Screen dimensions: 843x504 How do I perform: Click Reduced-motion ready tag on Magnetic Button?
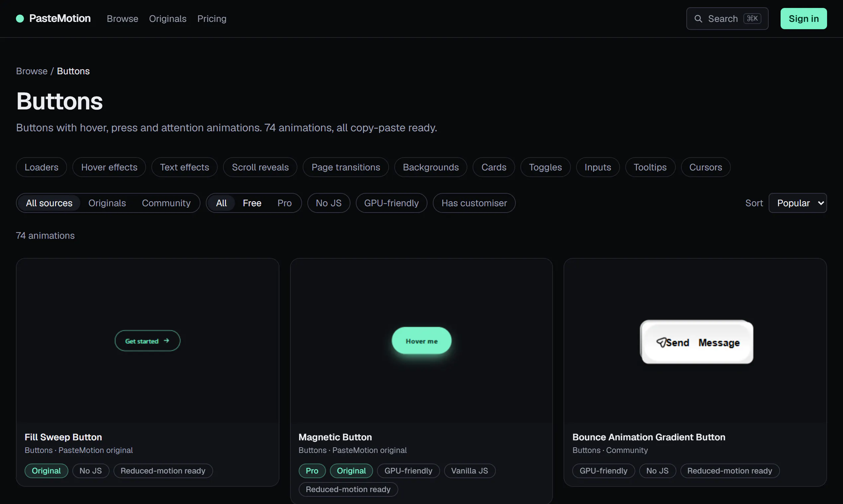[x=348, y=489]
